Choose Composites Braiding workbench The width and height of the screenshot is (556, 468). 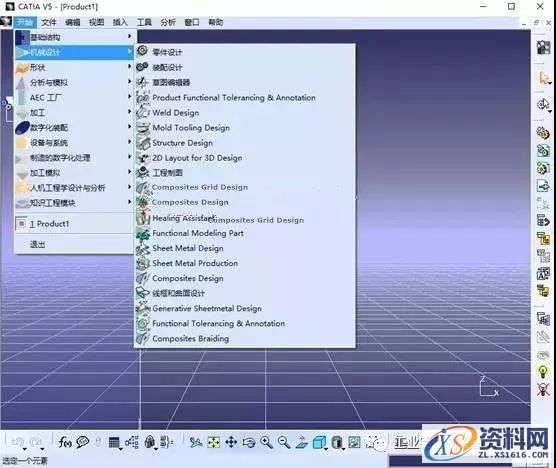tap(245, 339)
